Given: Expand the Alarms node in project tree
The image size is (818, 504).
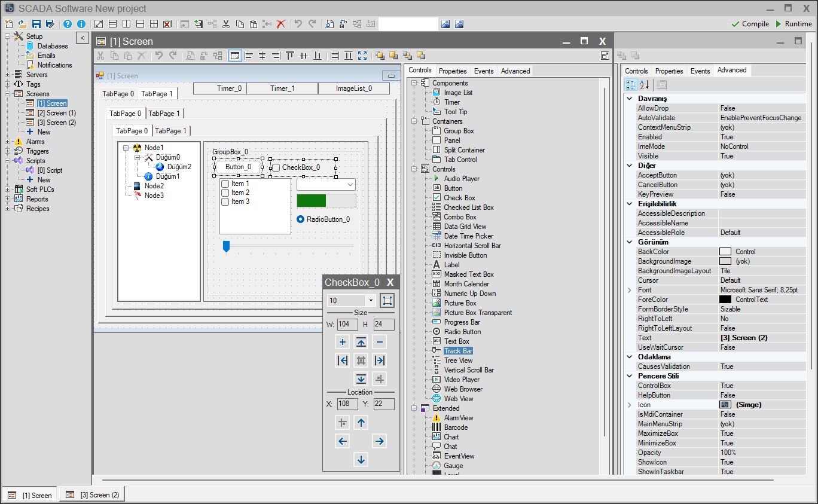Looking at the screenshot, I should [x=8, y=142].
